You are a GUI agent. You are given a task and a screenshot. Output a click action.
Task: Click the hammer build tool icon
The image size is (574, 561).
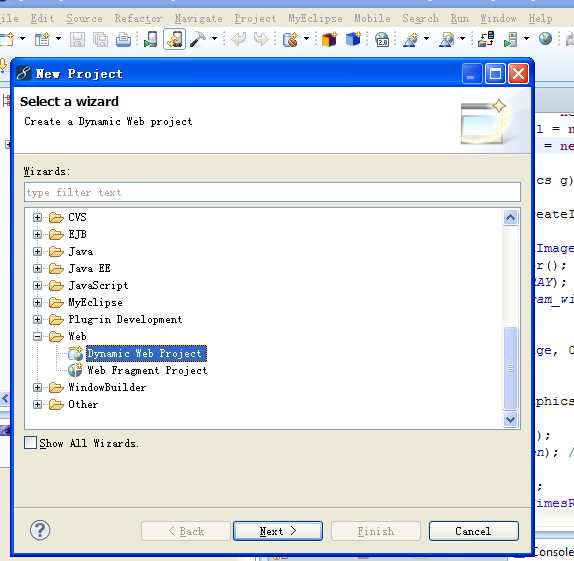198,39
